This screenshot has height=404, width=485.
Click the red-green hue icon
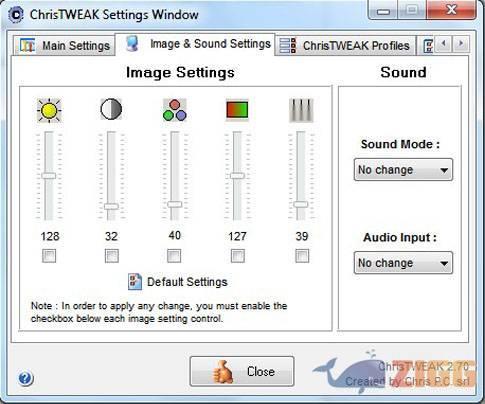(237, 110)
